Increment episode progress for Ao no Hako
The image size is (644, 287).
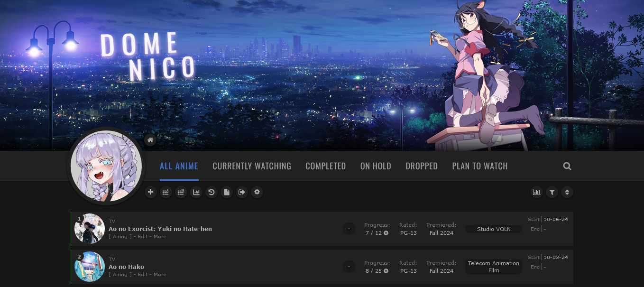click(x=386, y=271)
